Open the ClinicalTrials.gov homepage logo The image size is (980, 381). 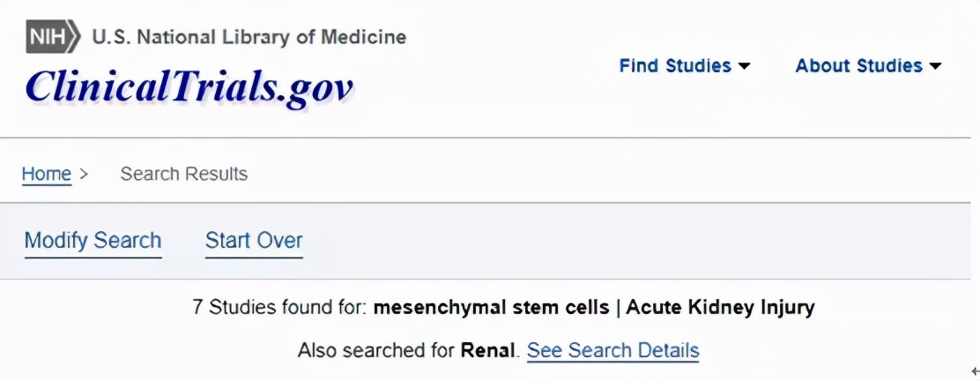189,86
